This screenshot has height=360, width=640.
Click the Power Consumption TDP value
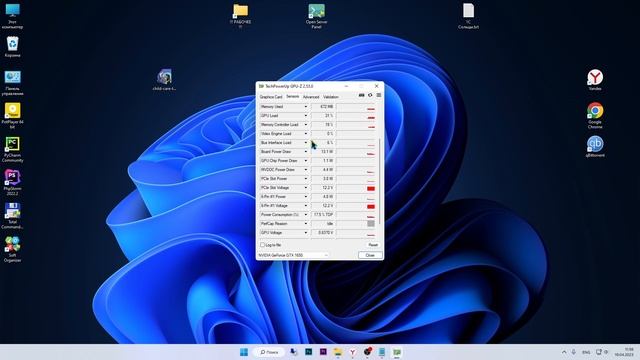(x=323, y=215)
